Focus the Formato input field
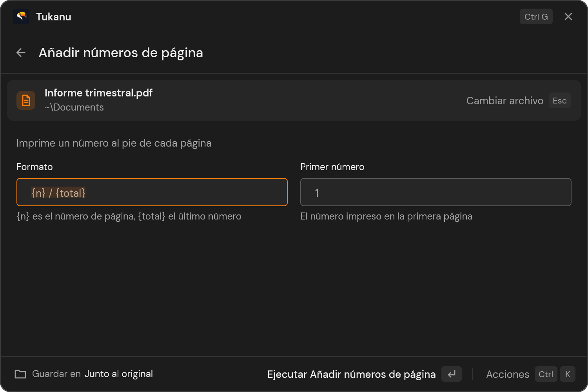 [152, 192]
